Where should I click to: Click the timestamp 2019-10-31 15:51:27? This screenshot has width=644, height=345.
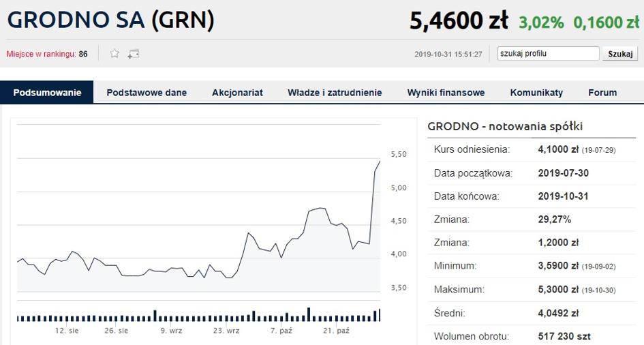click(448, 55)
